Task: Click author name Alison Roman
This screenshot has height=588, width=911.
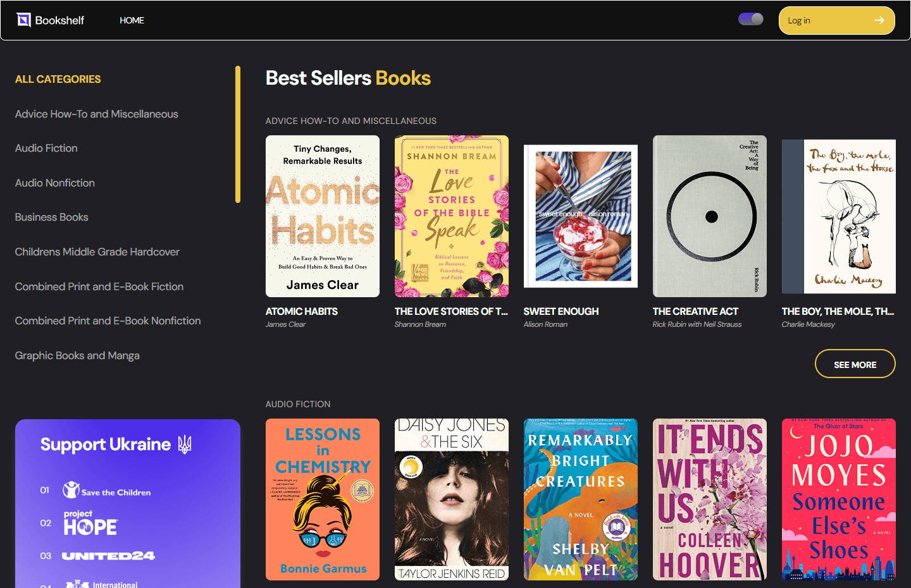Action: point(545,324)
